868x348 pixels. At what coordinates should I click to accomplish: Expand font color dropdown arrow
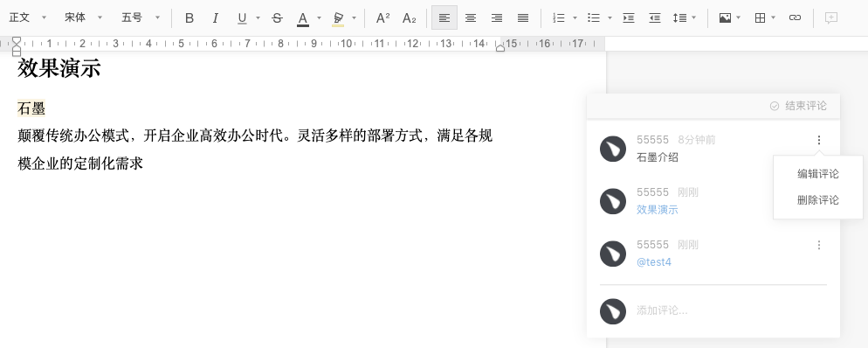[319, 17]
